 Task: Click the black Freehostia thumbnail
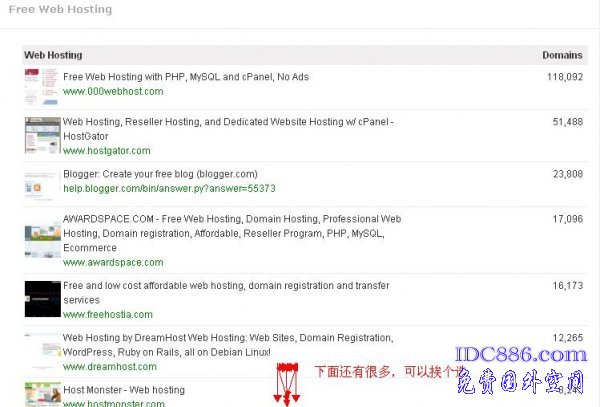(x=42, y=298)
